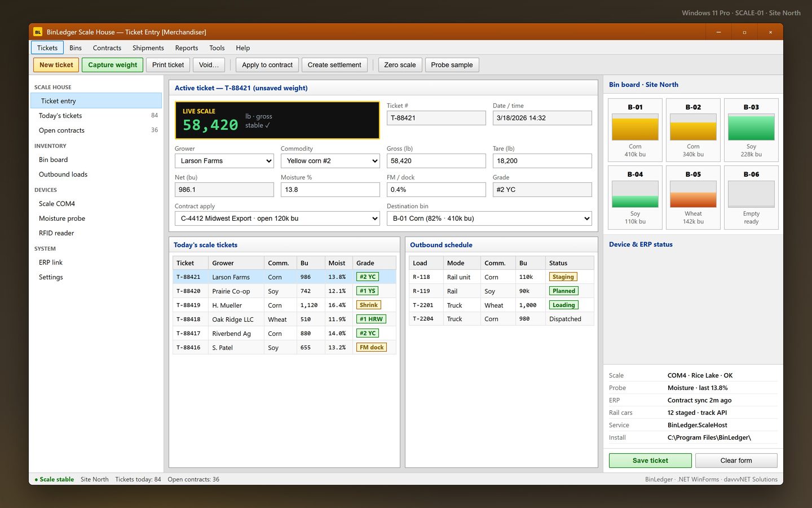Save the ticket
The image size is (812, 508).
click(650, 461)
